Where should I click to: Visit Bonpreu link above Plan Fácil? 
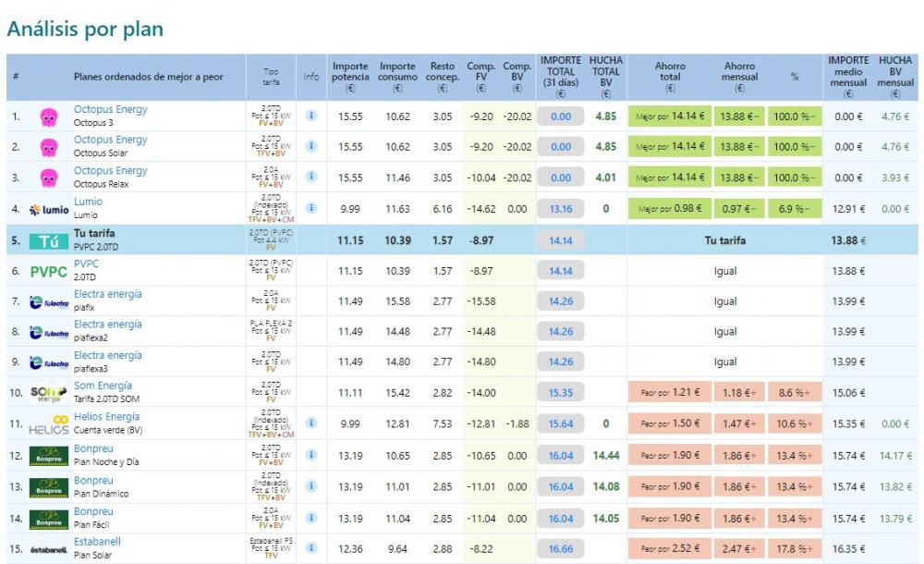[x=93, y=511]
